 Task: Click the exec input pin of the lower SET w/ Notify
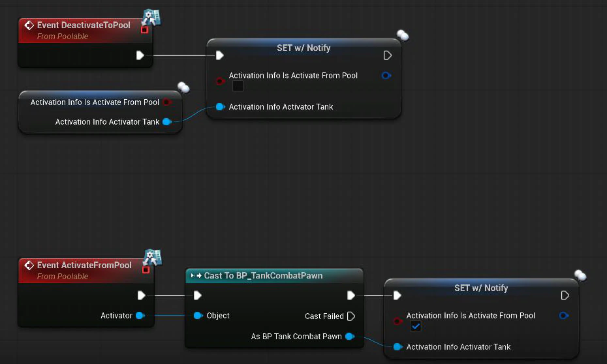(x=397, y=296)
